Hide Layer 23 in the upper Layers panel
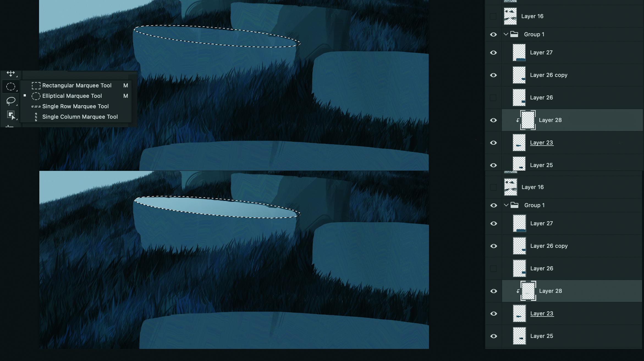This screenshot has height=361, width=644. pos(493,143)
